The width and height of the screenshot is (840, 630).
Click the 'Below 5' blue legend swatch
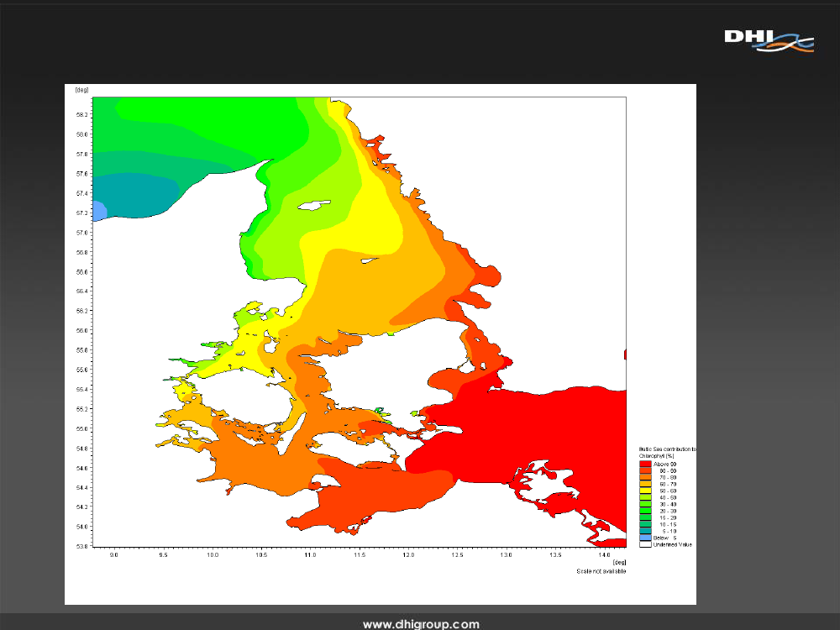(x=645, y=538)
